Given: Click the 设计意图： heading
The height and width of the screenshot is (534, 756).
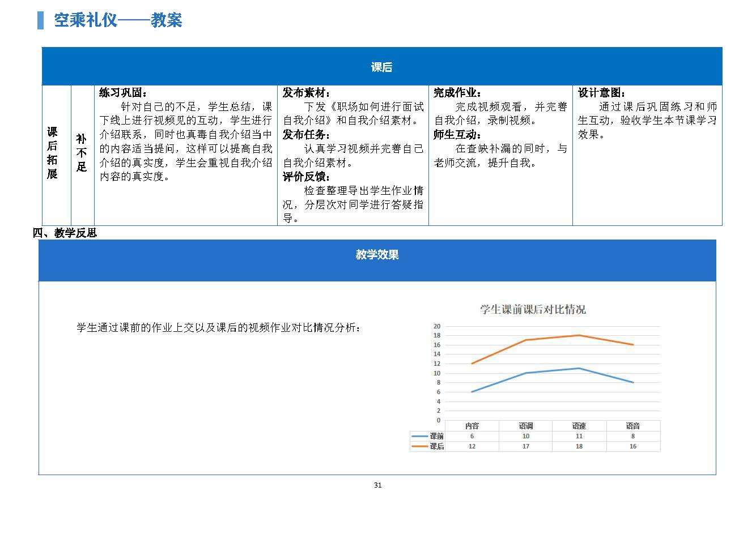Looking at the screenshot, I should (602, 93).
